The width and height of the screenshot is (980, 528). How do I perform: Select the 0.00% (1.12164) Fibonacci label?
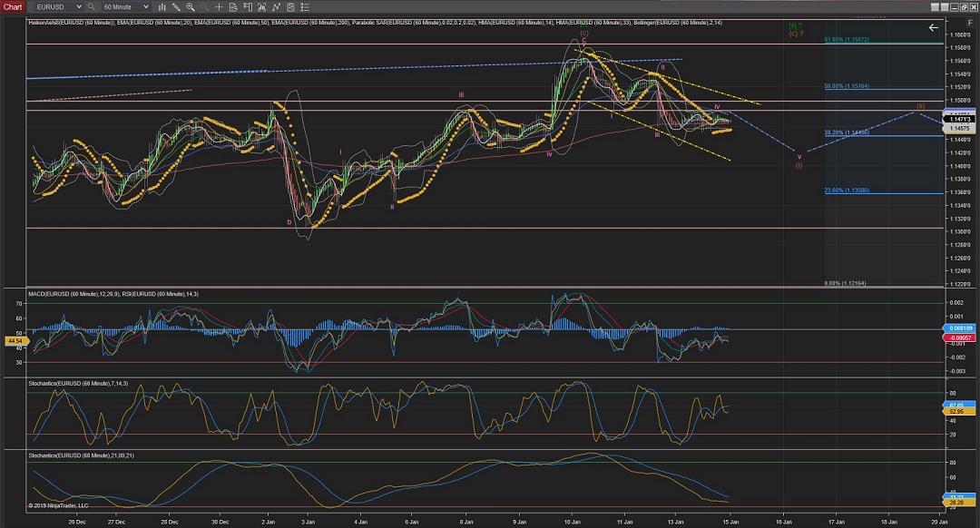coord(845,283)
